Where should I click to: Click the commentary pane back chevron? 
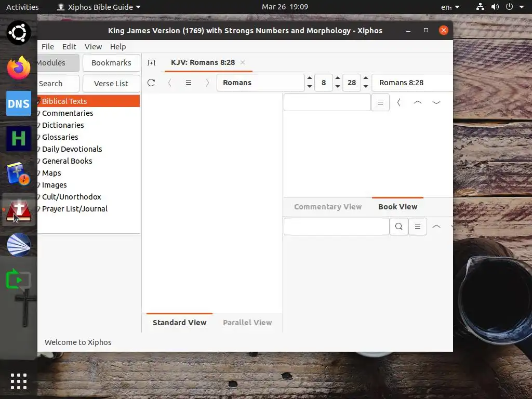click(399, 102)
